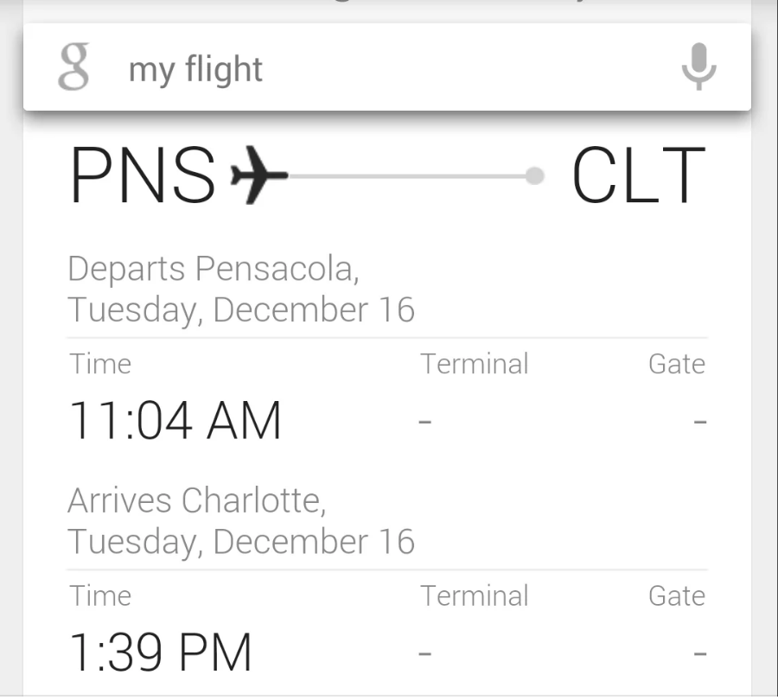Click the Google logo in the search bar

72,67
